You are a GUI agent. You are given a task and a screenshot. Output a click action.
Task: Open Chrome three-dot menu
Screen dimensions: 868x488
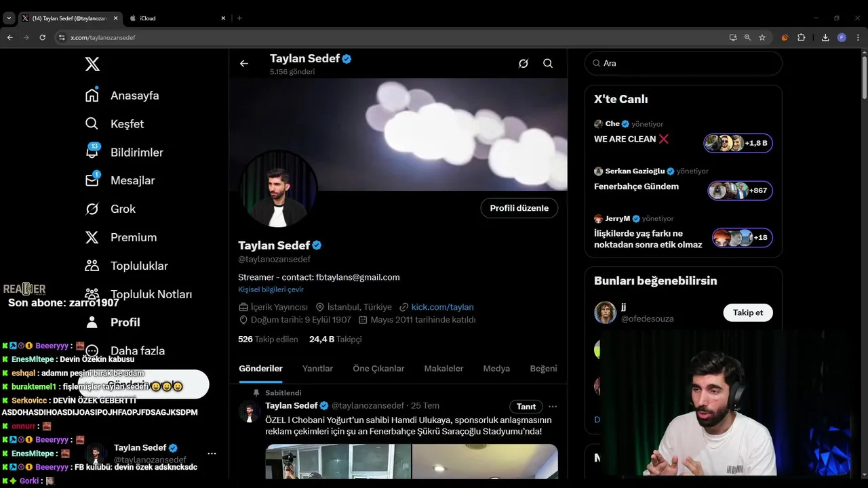[858, 38]
